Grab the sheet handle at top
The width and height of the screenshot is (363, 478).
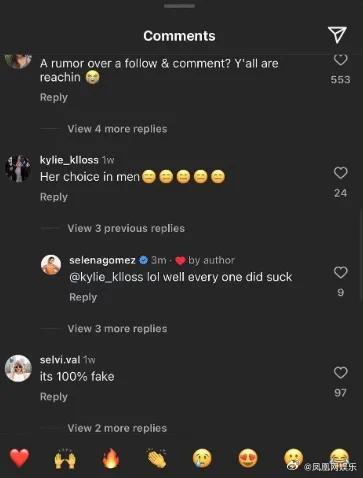tap(179, 6)
